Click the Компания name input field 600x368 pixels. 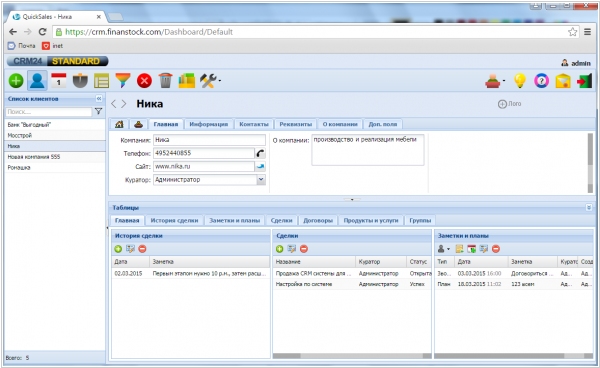click(209, 140)
